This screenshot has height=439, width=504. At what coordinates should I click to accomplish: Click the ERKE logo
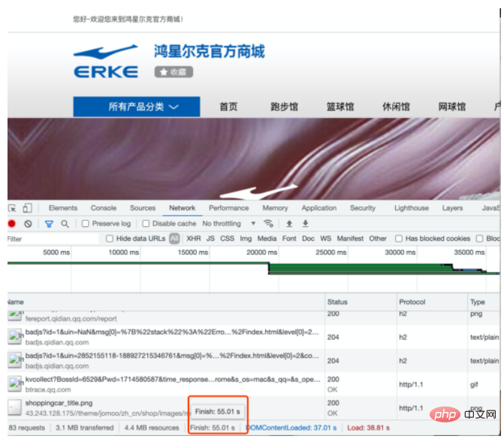pos(106,61)
